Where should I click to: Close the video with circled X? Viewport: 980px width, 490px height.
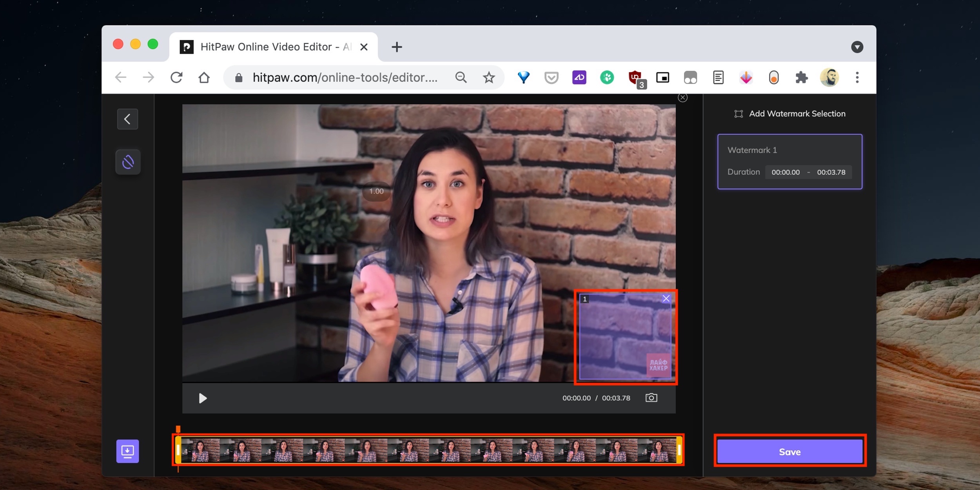point(682,98)
